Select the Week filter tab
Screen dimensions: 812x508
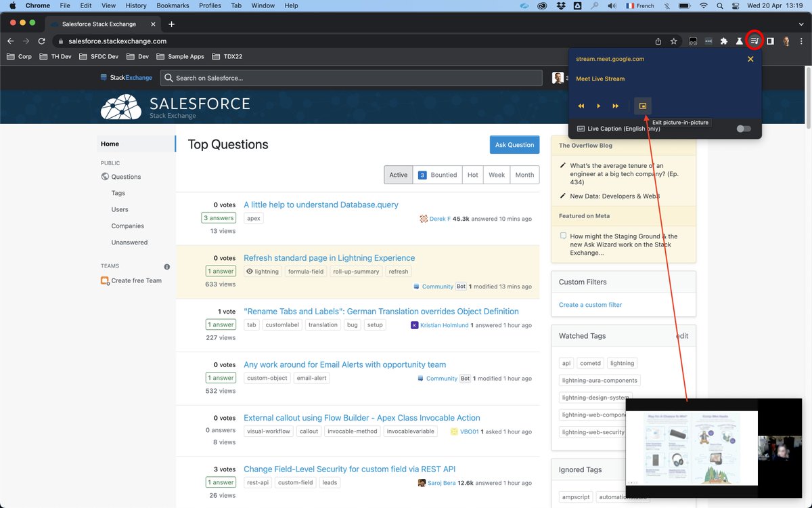(497, 175)
